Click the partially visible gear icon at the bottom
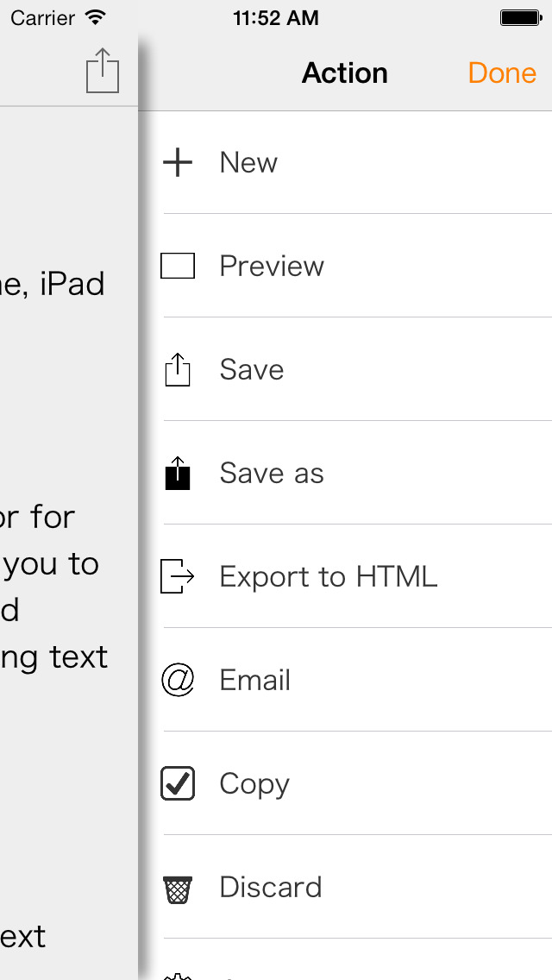This screenshot has height=980, width=552. pyautogui.click(x=178, y=976)
